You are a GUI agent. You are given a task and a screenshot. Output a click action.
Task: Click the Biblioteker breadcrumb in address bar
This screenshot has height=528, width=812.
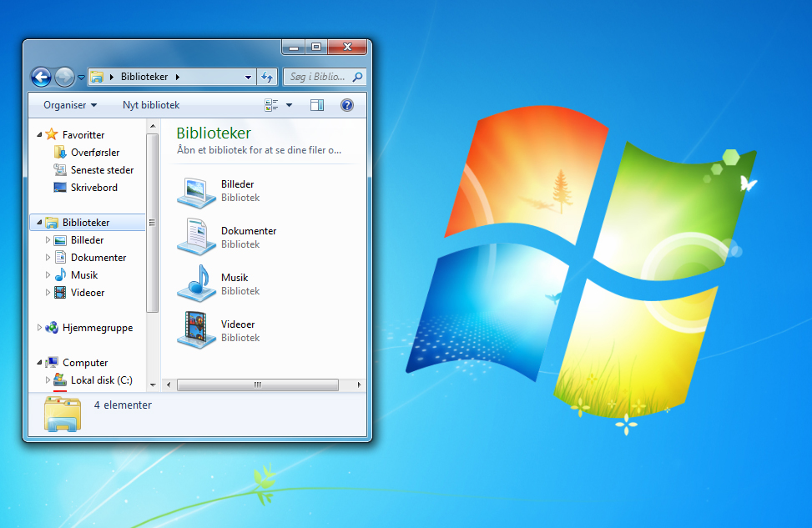[144, 77]
